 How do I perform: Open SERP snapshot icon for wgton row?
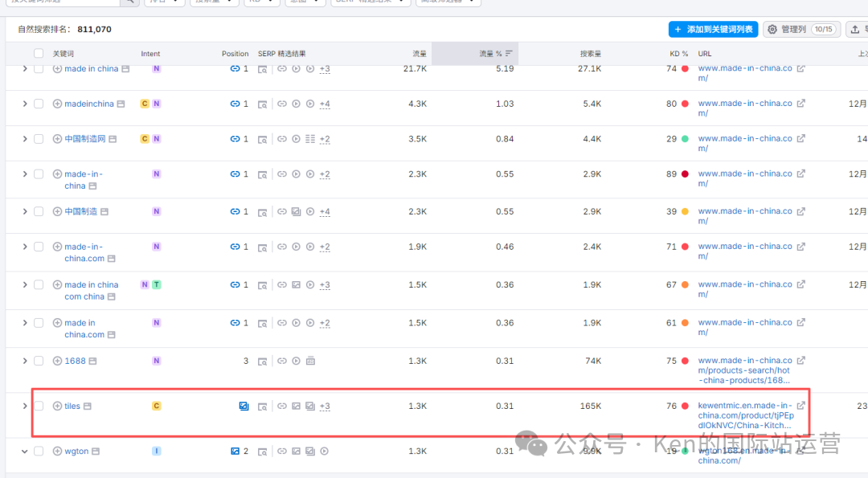(x=262, y=452)
